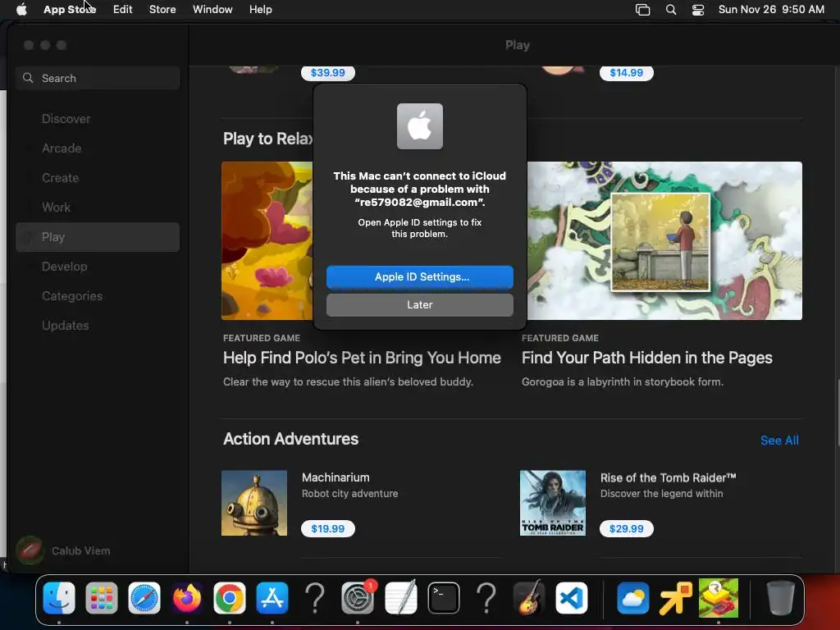
Task: Open System Settings dock icon with badge
Action: pyautogui.click(x=358, y=598)
